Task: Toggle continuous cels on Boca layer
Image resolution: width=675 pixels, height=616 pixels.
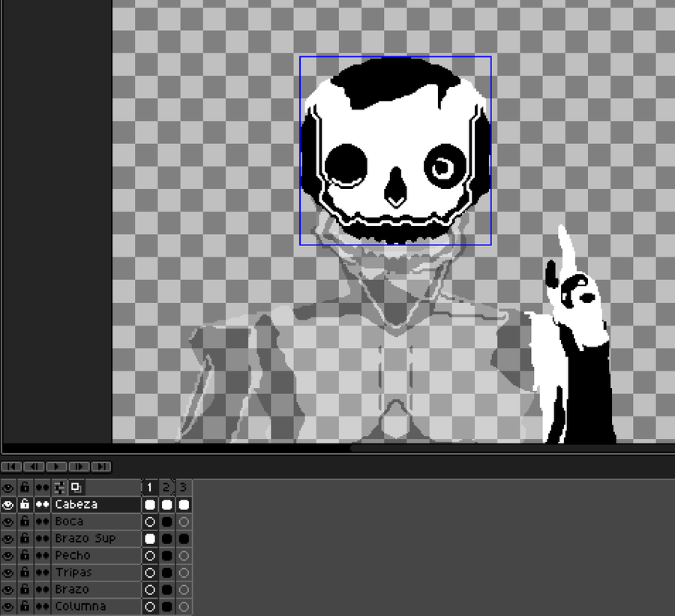Action: pyautogui.click(x=42, y=521)
